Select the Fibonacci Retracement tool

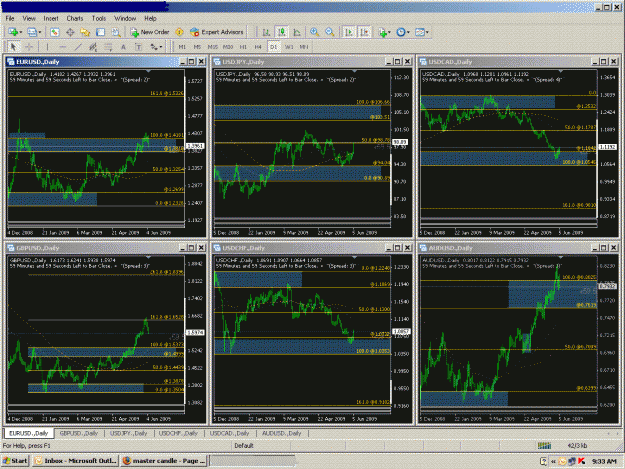(x=108, y=47)
